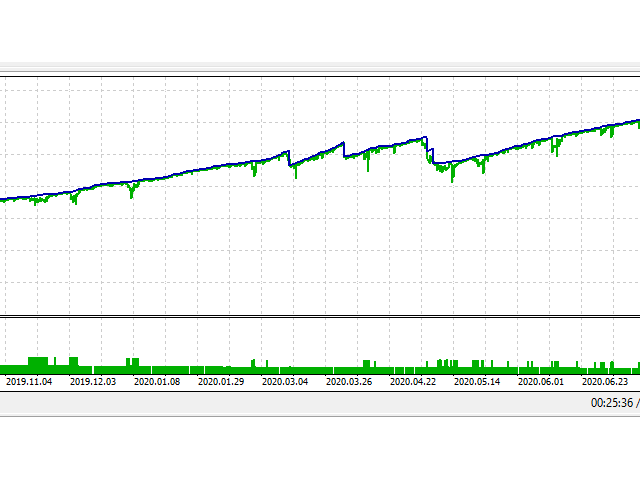Click the 2019.11.04 date label
640x480 pixels.
click(x=29, y=382)
